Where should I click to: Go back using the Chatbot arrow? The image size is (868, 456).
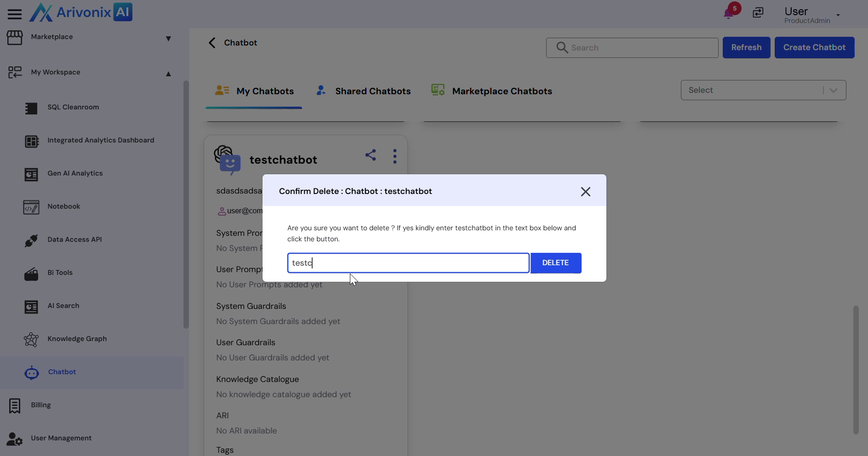[212, 43]
